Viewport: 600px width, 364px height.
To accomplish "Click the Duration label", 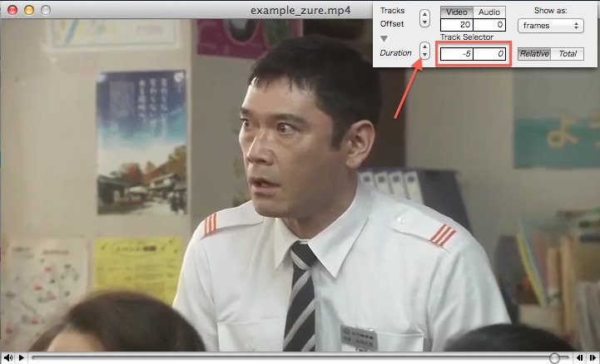I will pos(395,52).
